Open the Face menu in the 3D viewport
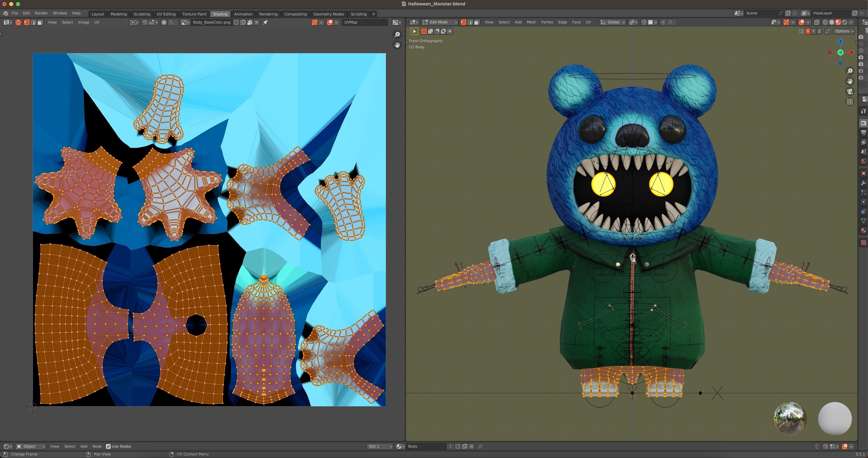The image size is (868, 458). coord(576,22)
